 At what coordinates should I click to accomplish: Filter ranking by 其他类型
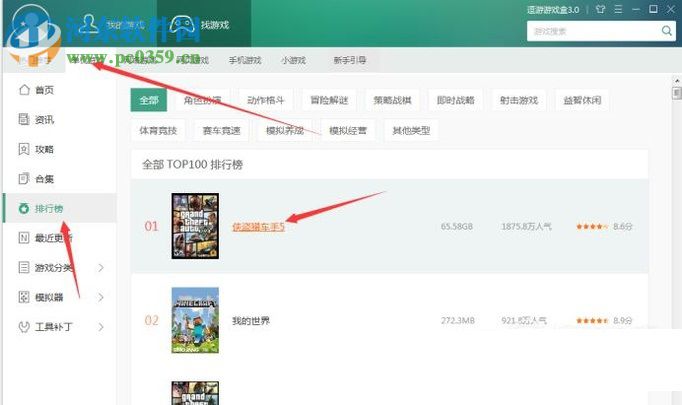pyautogui.click(x=411, y=130)
